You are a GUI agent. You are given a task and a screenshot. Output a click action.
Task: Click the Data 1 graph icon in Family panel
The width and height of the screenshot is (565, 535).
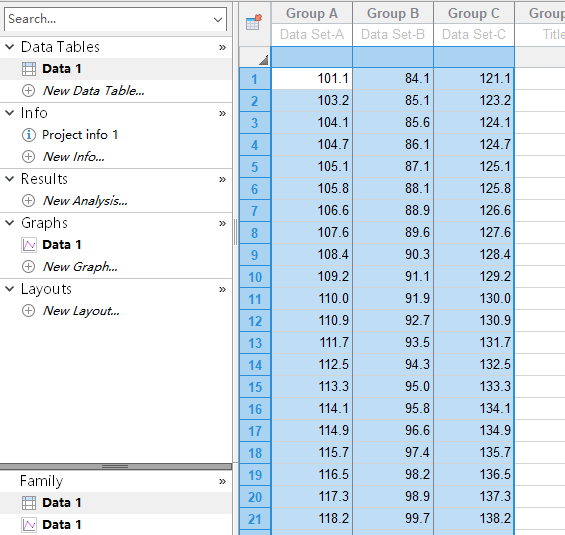pyautogui.click(x=29, y=525)
